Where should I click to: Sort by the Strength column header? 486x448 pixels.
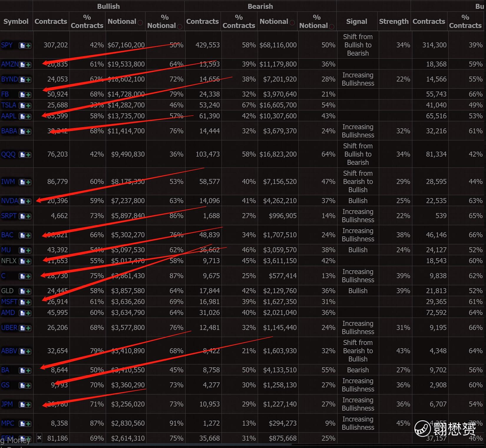pyautogui.click(x=394, y=21)
